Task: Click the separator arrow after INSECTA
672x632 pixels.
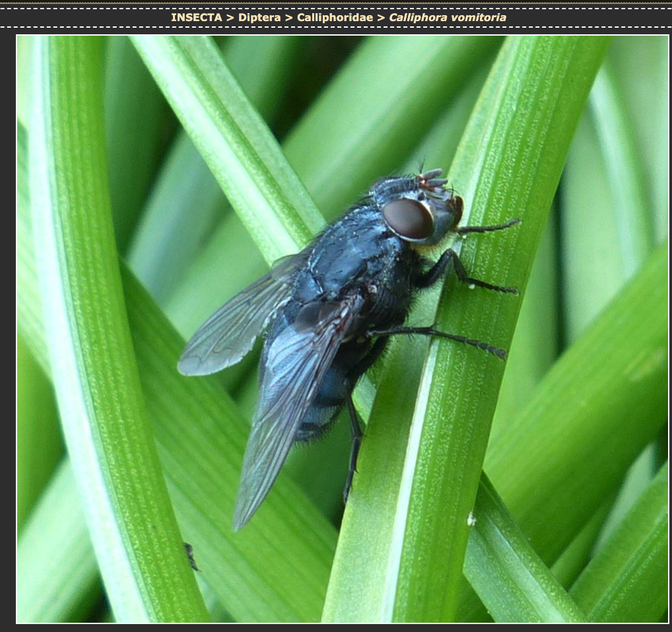Action: click(230, 18)
